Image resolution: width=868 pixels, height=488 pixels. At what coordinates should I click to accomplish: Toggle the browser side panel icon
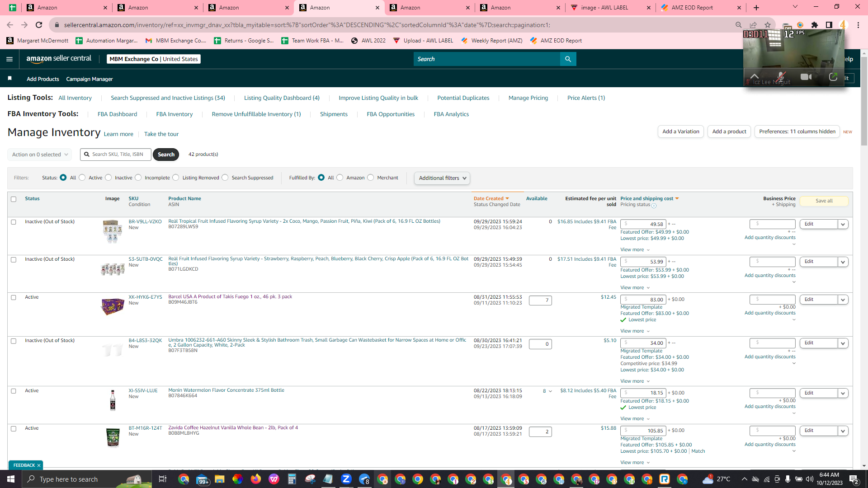tap(829, 25)
